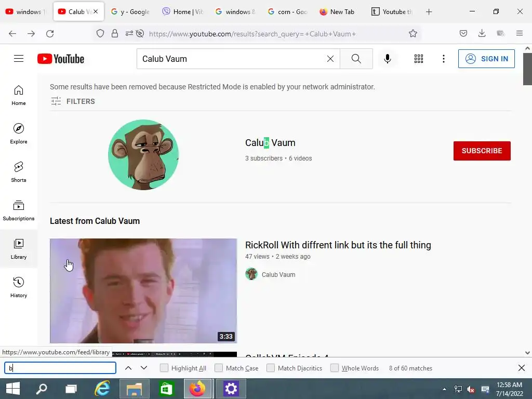This screenshot has width=532, height=399.
Task: Click the muted volume tray icon
Action: [x=471, y=389]
